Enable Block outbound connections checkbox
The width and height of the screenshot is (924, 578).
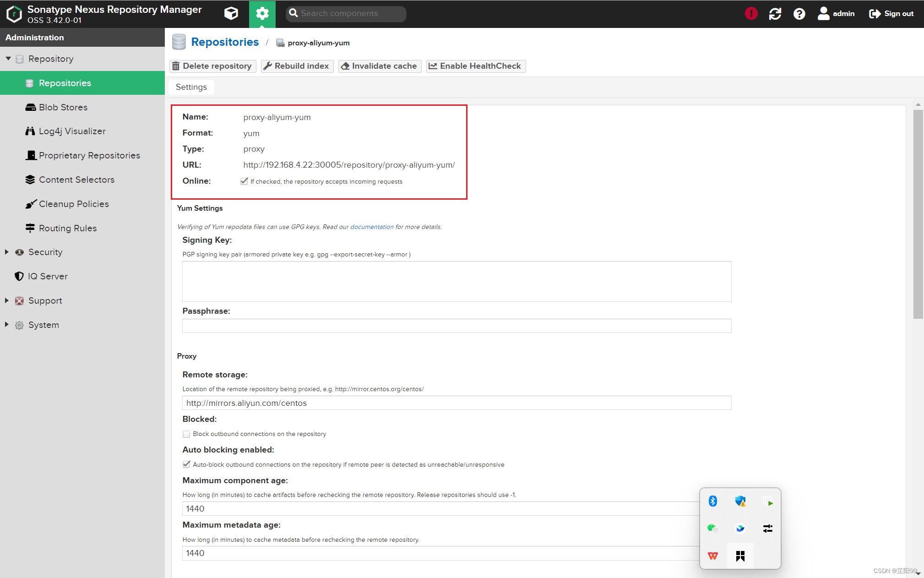coord(186,434)
